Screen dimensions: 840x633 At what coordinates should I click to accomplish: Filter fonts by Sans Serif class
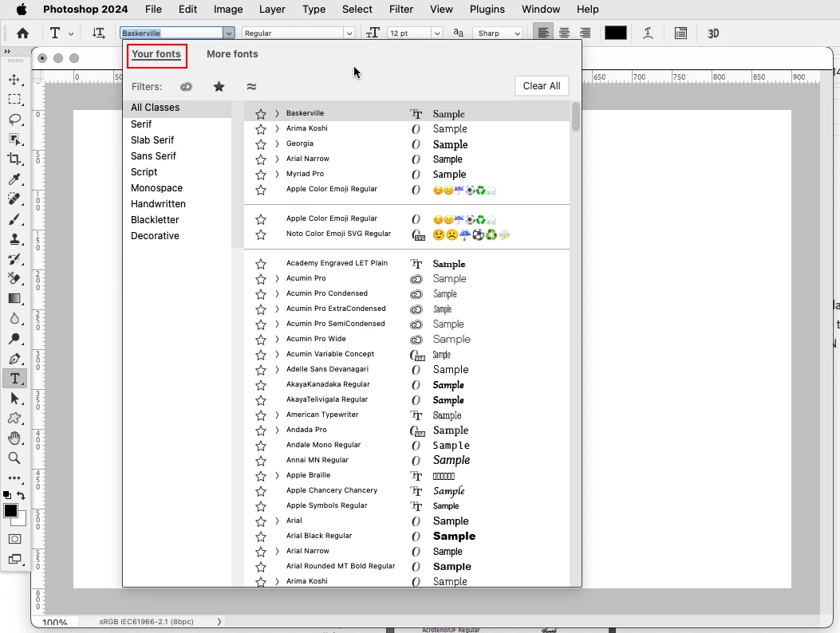153,155
